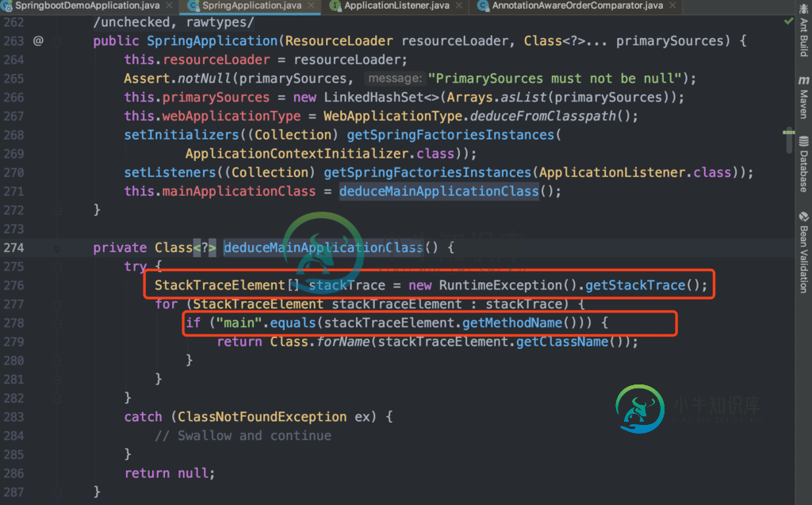Close the ApplicationListener.java tab
Viewport: 812px width, 505px height.
pos(459,6)
